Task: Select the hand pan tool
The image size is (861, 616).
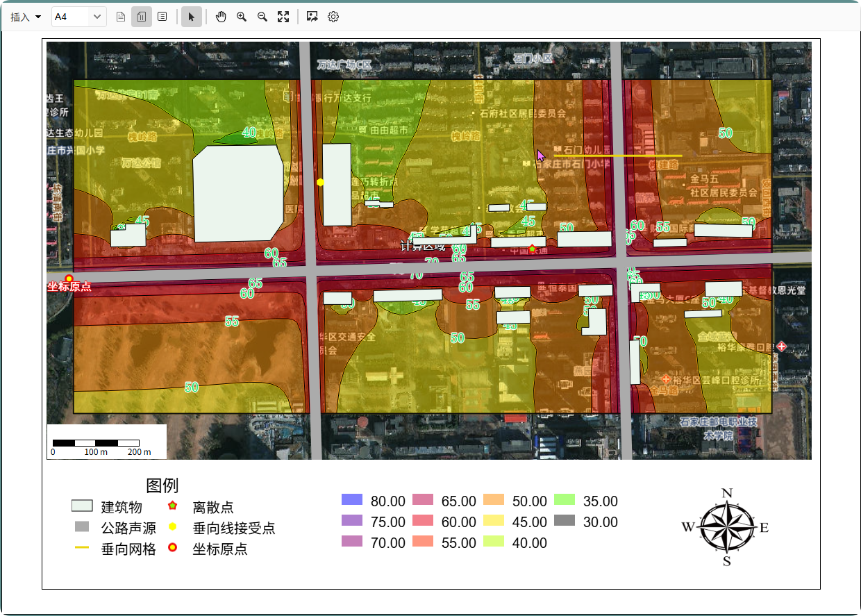Action: 221,17
